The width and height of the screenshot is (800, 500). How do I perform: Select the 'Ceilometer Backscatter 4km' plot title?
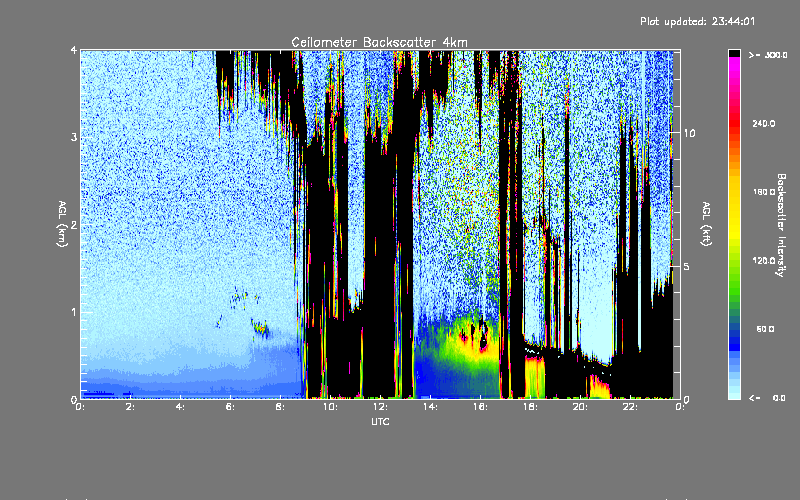(379, 42)
